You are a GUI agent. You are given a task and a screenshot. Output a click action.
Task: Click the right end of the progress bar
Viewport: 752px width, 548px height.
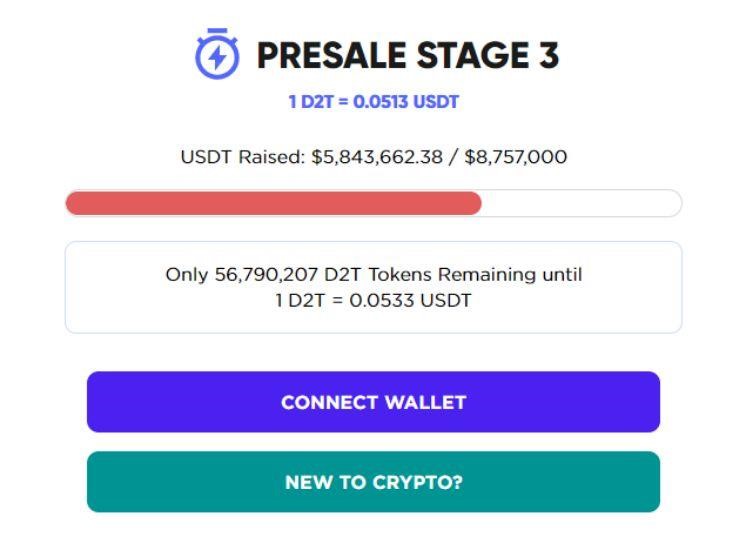pos(674,204)
